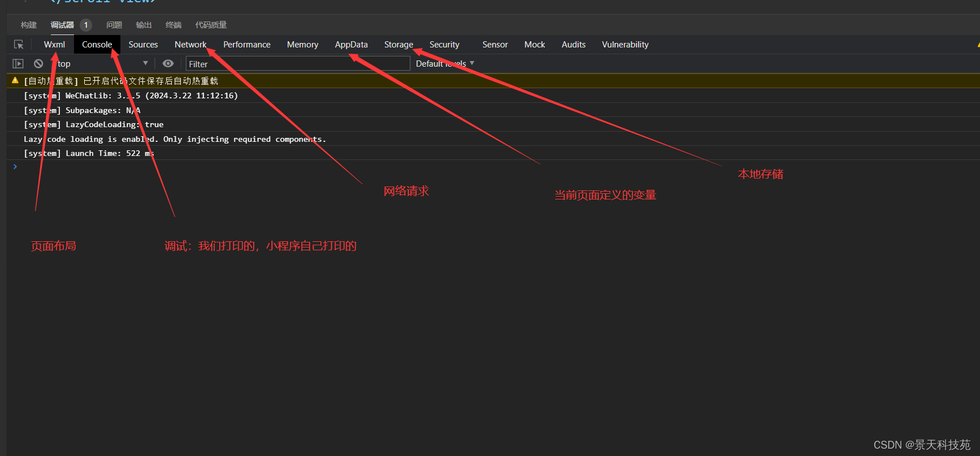Open the Memory tab
This screenshot has width=980, height=456.
pyautogui.click(x=302, y=45)
